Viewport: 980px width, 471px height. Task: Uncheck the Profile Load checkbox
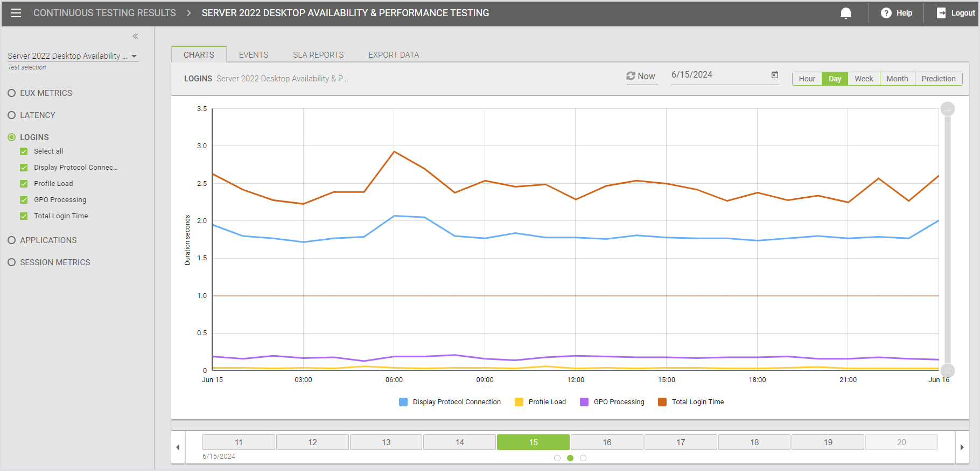pyautogui.click(x=24, y=184)
